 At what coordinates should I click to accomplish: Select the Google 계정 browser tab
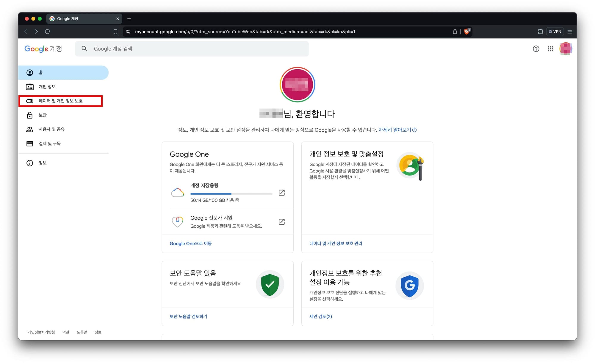84,19
